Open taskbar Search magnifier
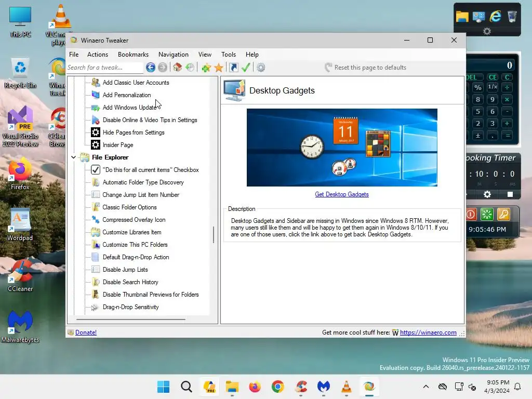 pos(187,387)
